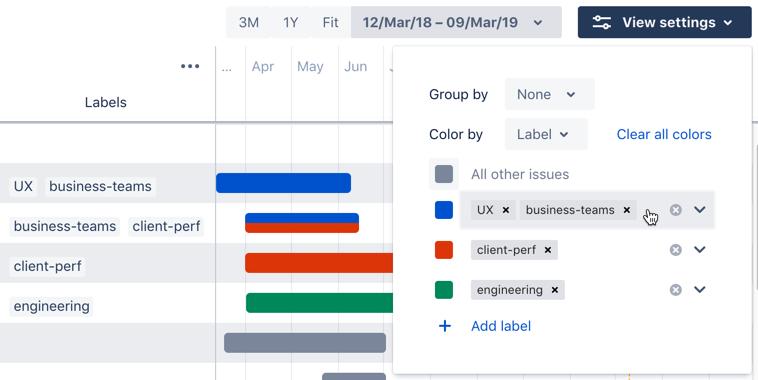Remove the business-teams chip from blue rule
Image resolution: width=758 pixels, height=380 pixels.
point(627,210)
